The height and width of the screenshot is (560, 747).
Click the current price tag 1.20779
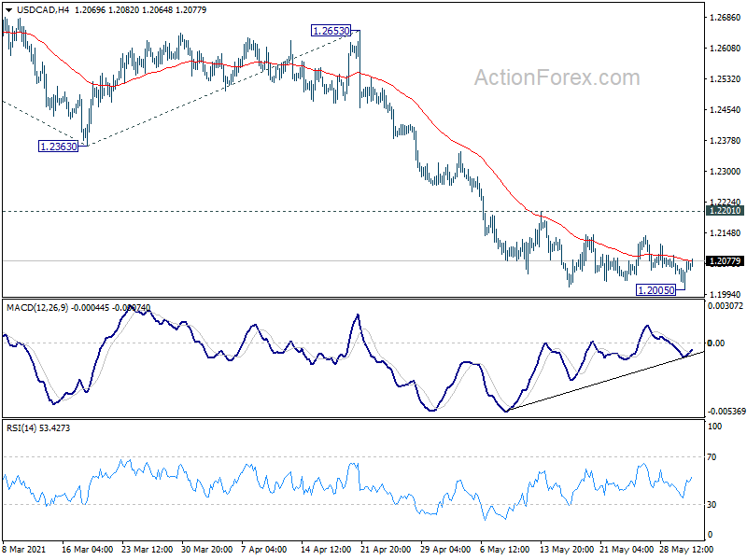tap(726, 261)
